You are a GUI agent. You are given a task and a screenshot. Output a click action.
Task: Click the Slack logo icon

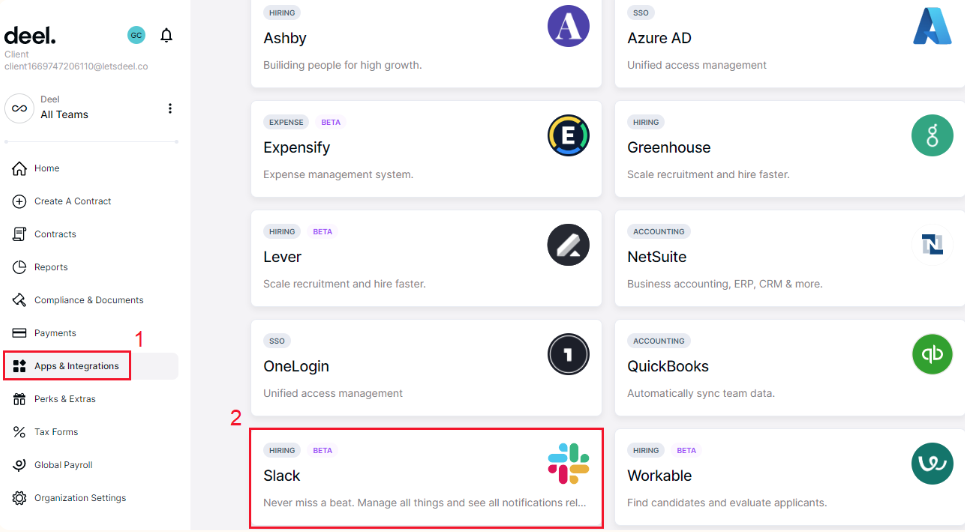[x=568, y=464]
